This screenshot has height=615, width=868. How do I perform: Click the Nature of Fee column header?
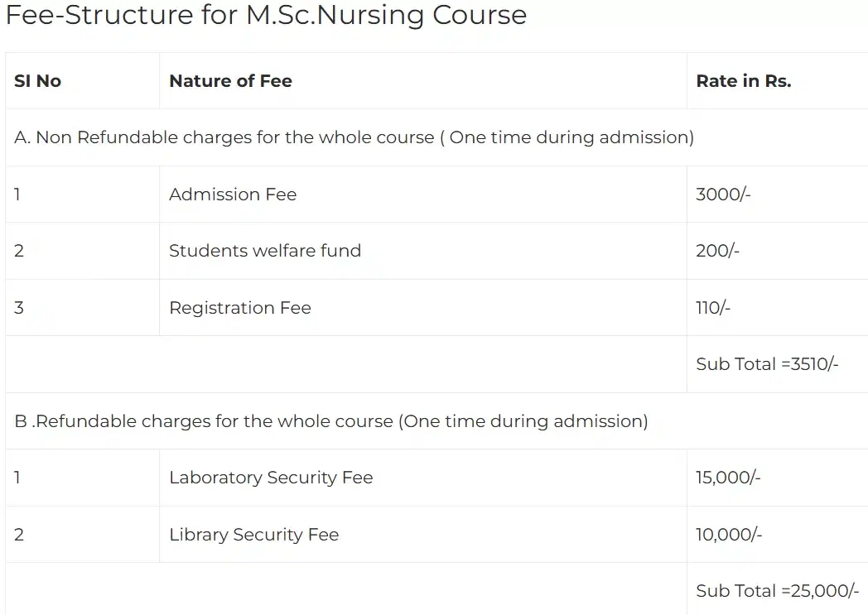[230, 81]
